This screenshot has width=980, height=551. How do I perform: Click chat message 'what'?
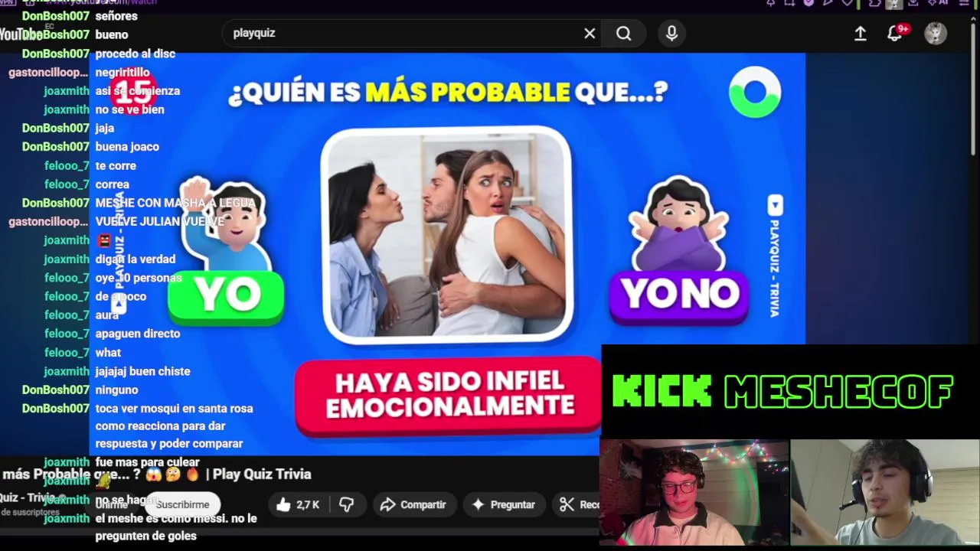coord(108,353)
